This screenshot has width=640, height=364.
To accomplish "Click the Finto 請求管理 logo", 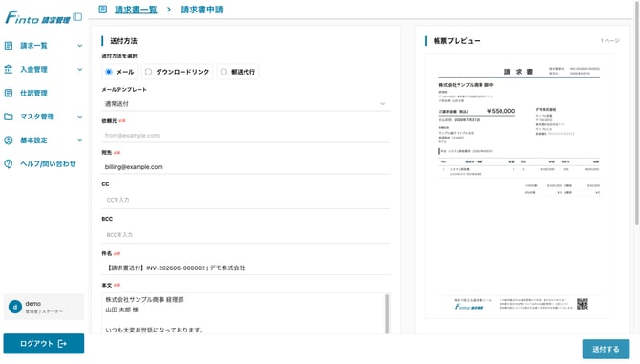I will [x=37, y=18].
